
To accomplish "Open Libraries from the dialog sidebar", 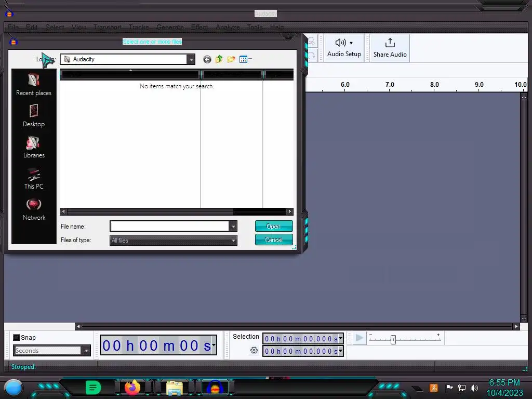I will click(x=34, y=147).
